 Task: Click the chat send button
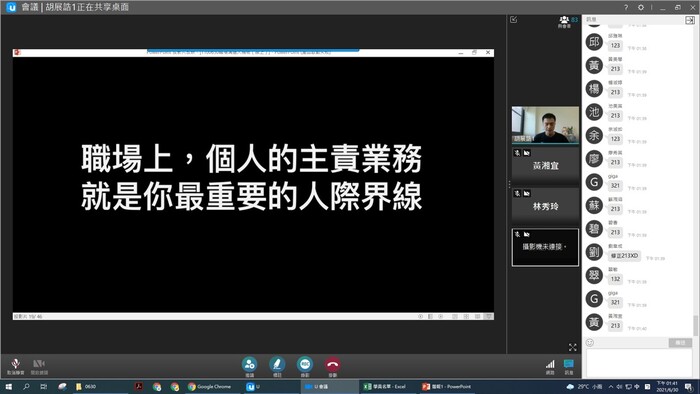[x=680, y=343]
